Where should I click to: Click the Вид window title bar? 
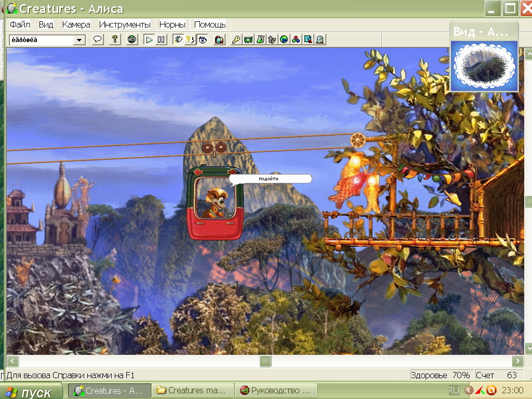coord(484,32)
